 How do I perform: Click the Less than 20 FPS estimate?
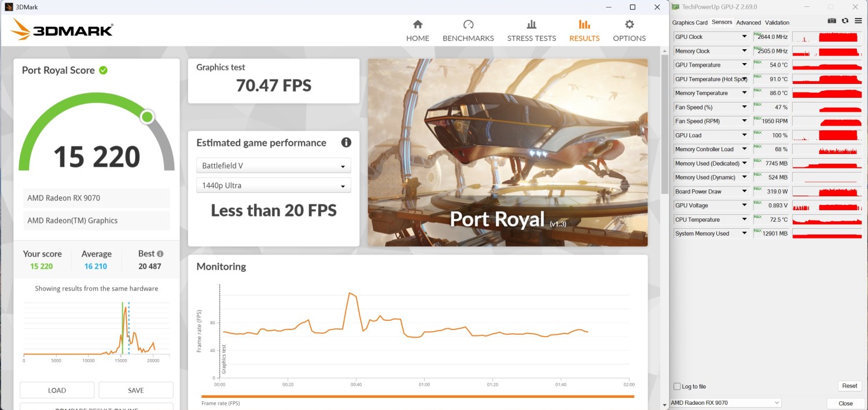(274, 210)
